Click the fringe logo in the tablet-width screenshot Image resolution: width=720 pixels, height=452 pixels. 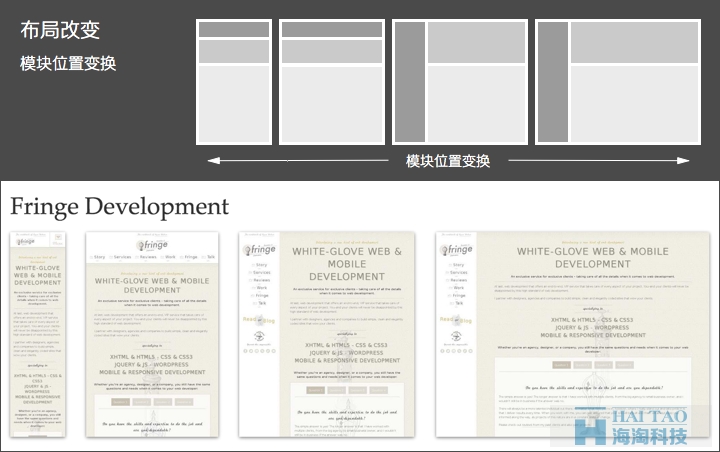[x=152, y=245]
